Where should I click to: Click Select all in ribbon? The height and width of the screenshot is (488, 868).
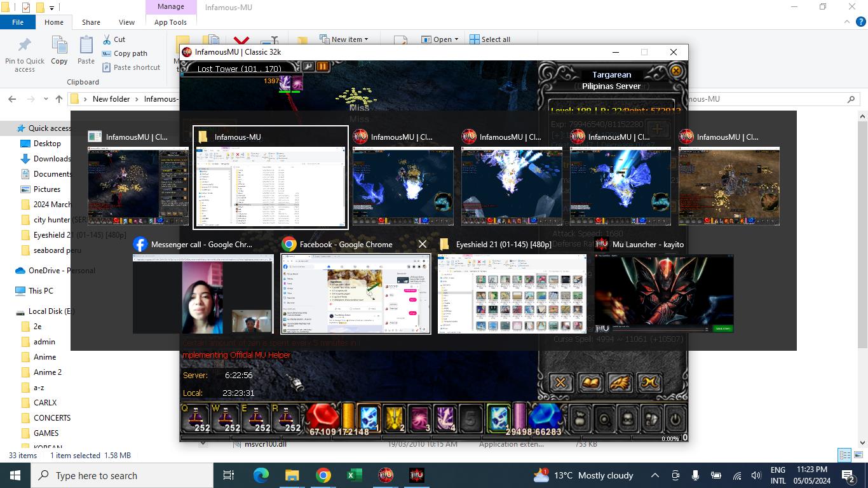490,39
